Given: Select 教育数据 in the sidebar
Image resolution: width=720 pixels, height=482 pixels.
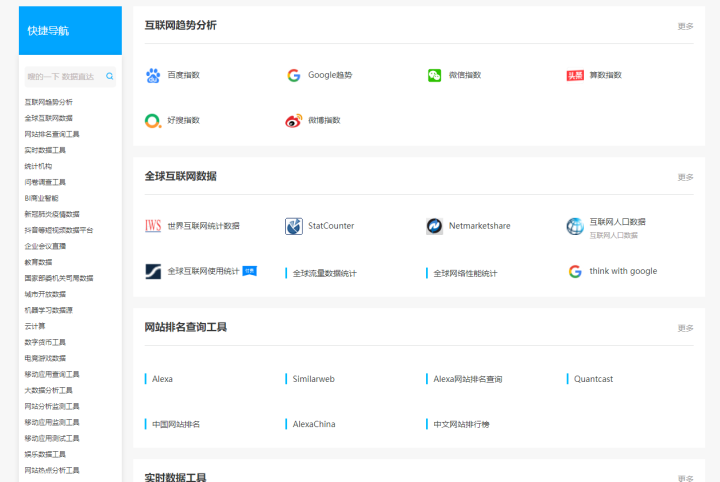Looking at the screenshot, I should pos(38,262).
